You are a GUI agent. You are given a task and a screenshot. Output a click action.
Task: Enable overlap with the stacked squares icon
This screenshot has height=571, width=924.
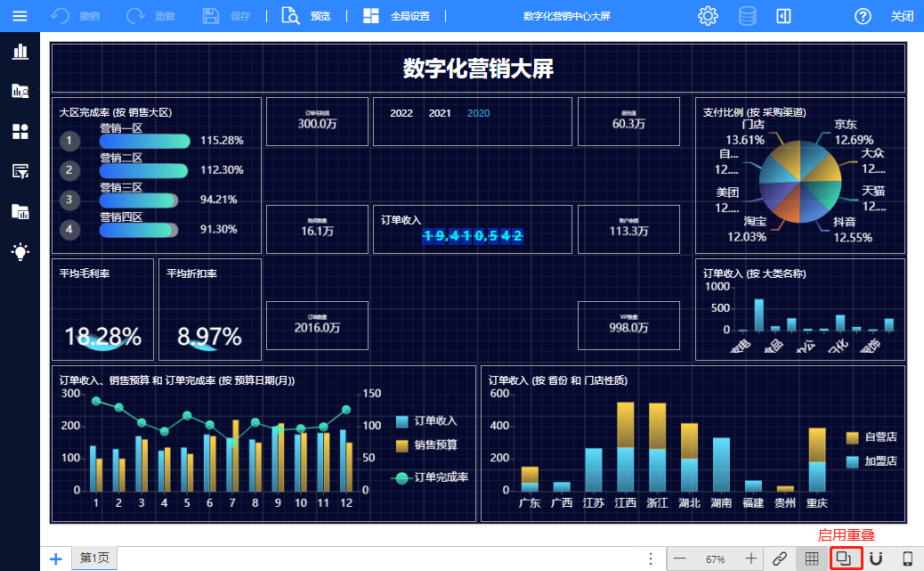click(x=845, y=559)
